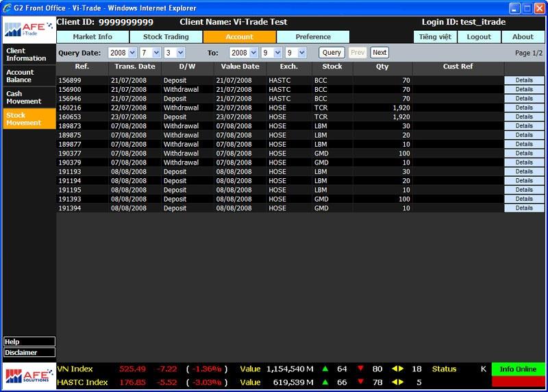
Task: Click the red down arrow in VN Index row
Action: 361,368
